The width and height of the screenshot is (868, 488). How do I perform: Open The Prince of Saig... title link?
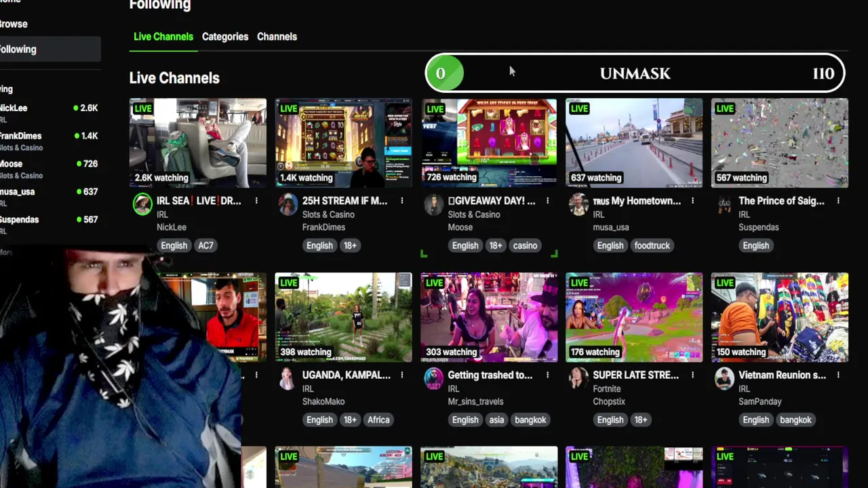pyautogui.click(x=781, y=201)
